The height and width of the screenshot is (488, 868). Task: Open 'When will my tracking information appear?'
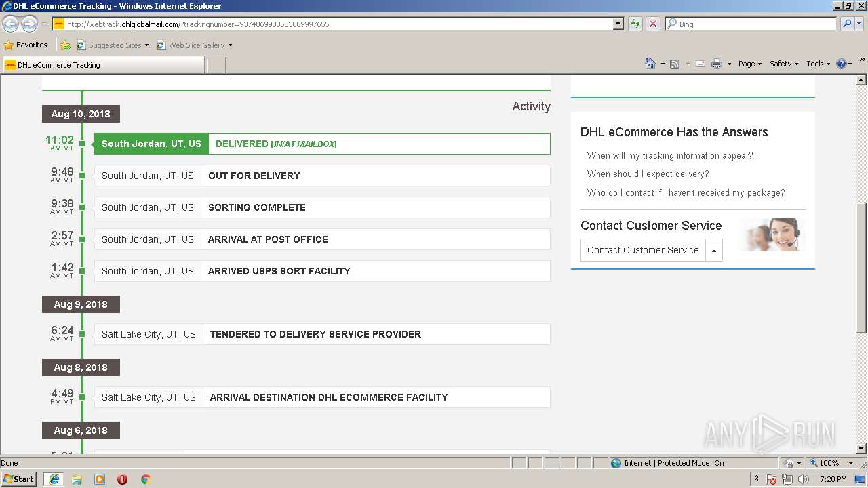click(670, 155)
